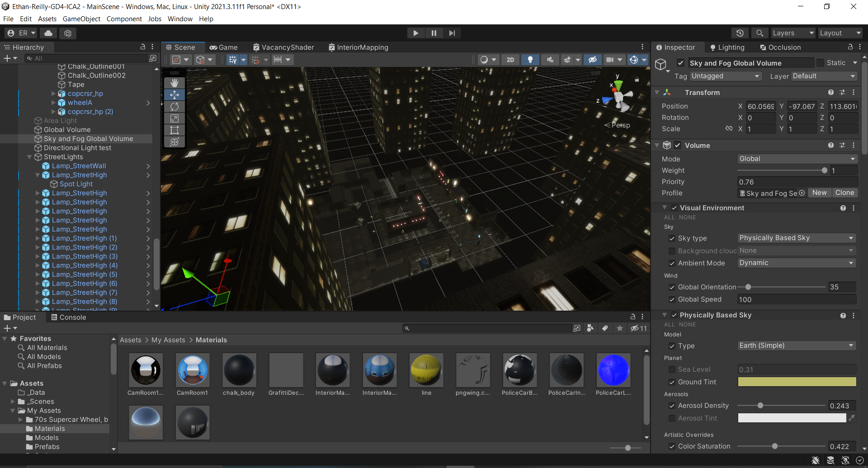Select the Scale tool in scene view

(x=175, y=118)
